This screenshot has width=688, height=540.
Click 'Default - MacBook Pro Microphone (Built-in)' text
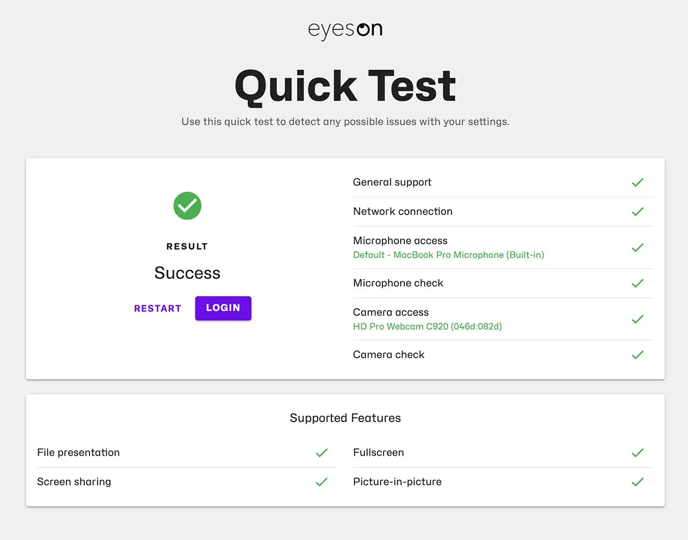[x=448, y=255]
